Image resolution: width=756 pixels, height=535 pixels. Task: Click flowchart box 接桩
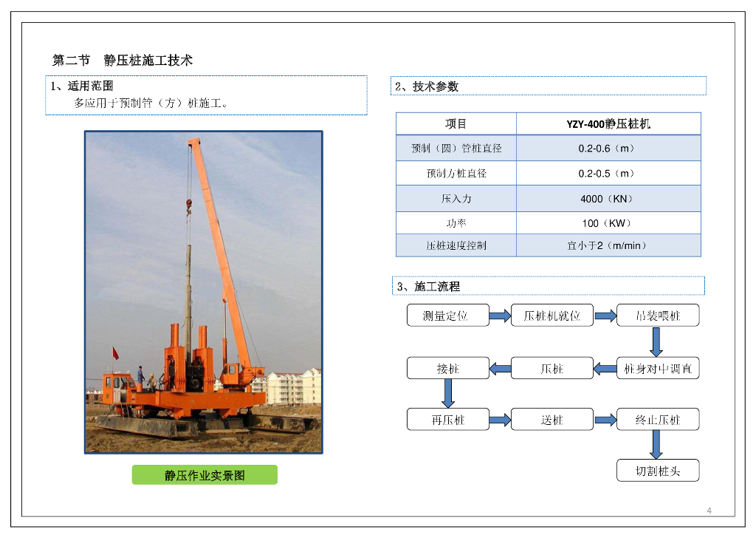[x=448, y=369]
